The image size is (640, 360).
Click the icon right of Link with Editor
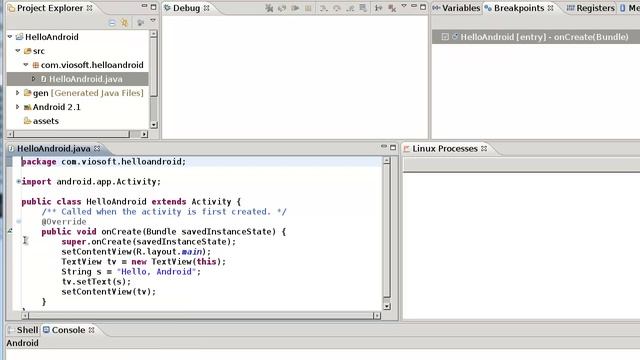click(140, 23)
